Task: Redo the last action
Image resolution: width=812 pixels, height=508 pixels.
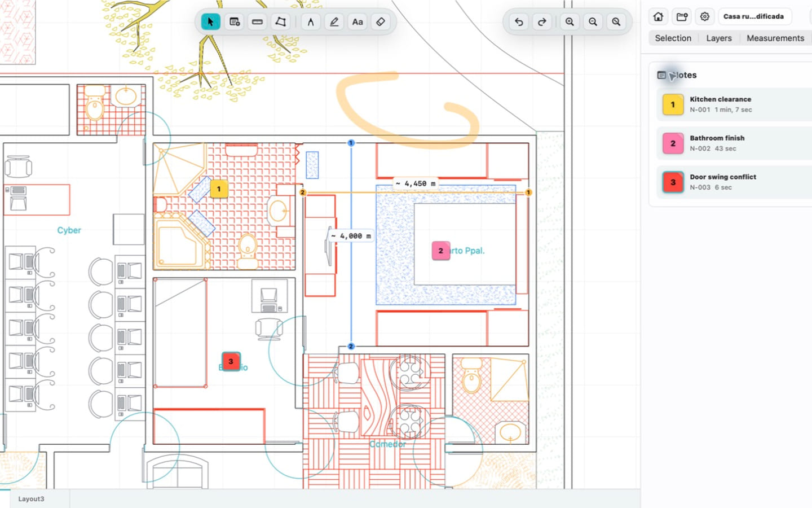Action: 542,22
